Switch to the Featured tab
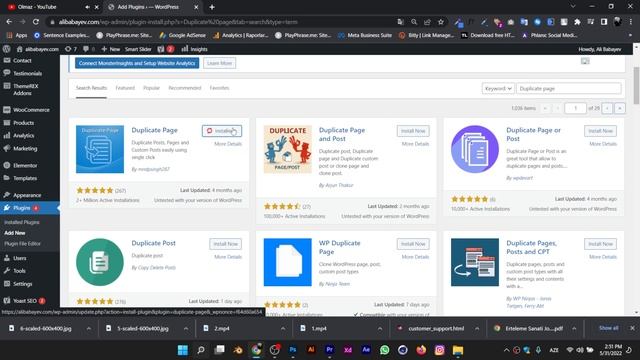 125,88
